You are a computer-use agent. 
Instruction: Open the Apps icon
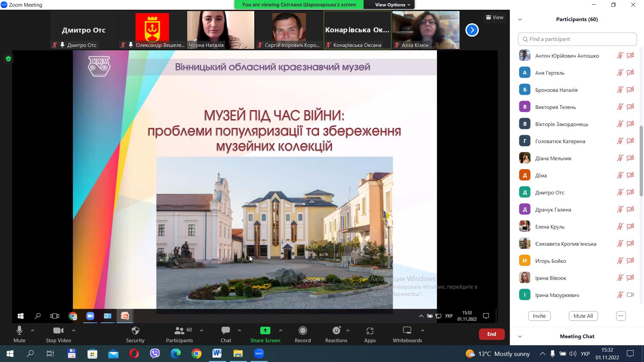pyautogui.click(x=370, y=331)
